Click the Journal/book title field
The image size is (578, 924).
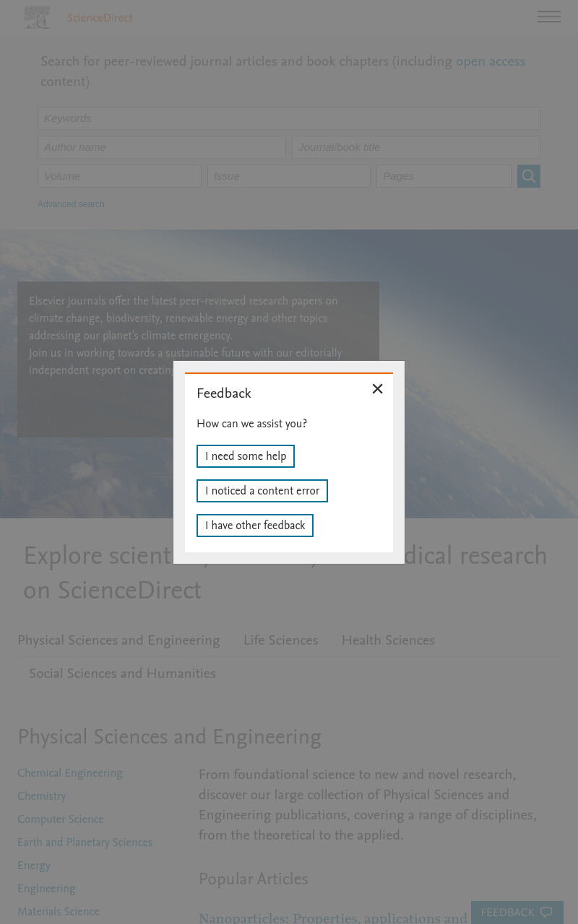tap(416, 147)
